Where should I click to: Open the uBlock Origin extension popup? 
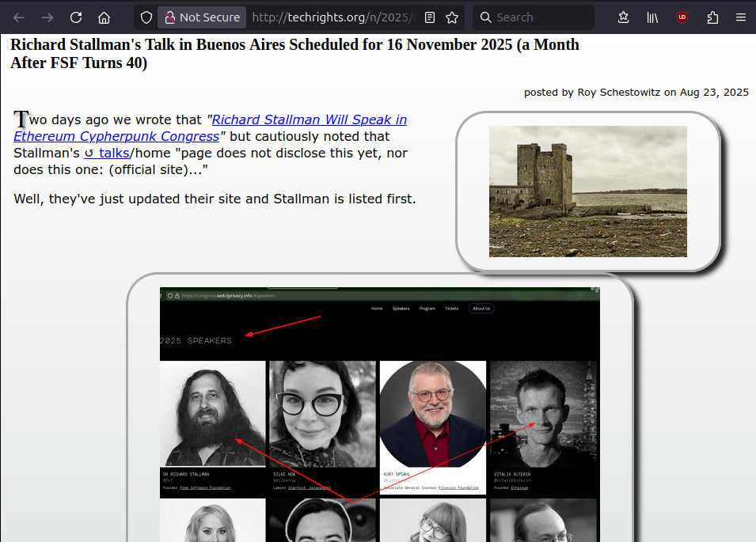tap(682, 18)
